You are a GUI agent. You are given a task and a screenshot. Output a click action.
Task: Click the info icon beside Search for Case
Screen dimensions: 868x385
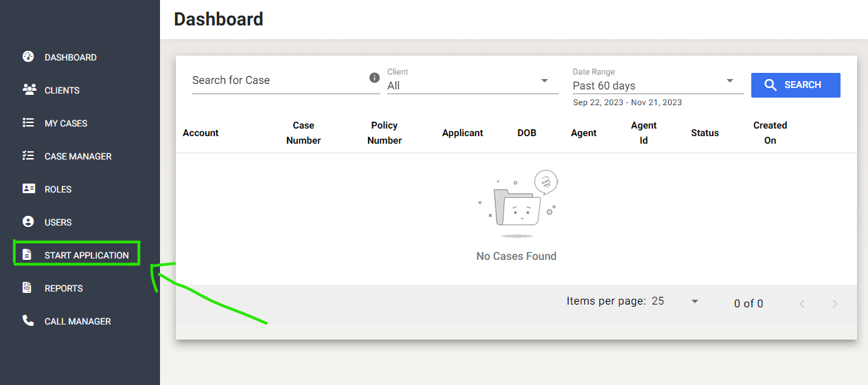[x=374, y=78]
